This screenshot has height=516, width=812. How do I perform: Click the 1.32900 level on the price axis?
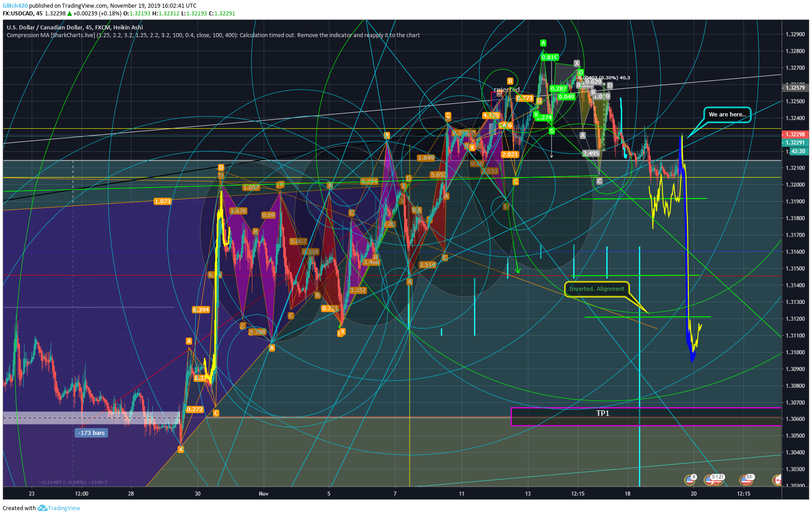(795, 34)
